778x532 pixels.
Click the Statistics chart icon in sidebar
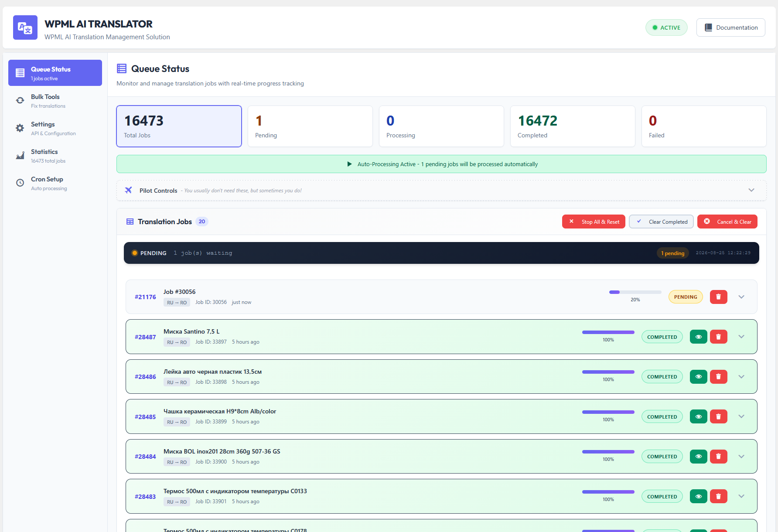[20, 156]
